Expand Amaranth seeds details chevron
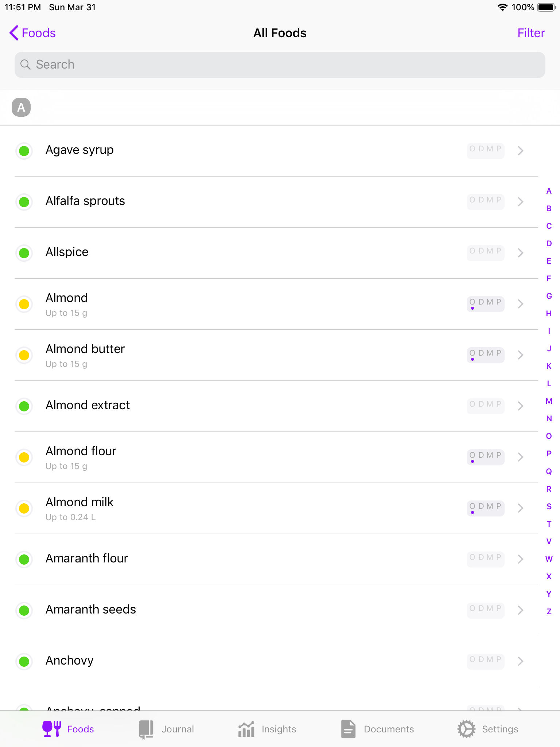The height and width of the screenshot is (747, 560). 520,610
